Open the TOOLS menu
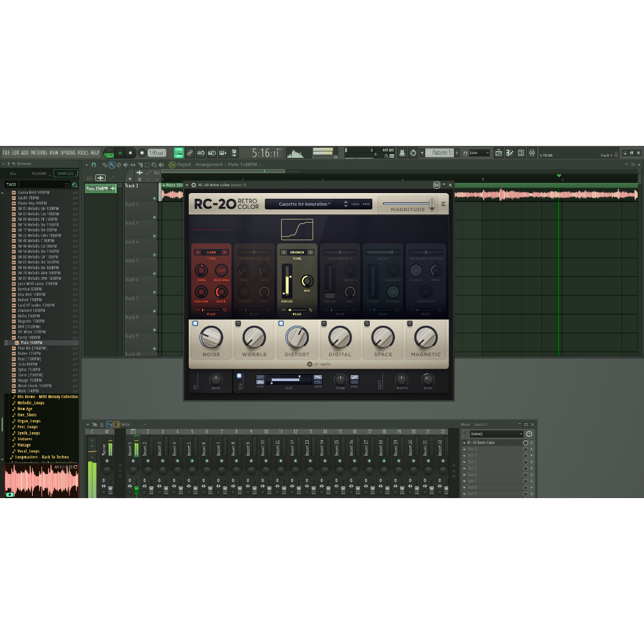 pyautogui.click(x=83, y=153)
